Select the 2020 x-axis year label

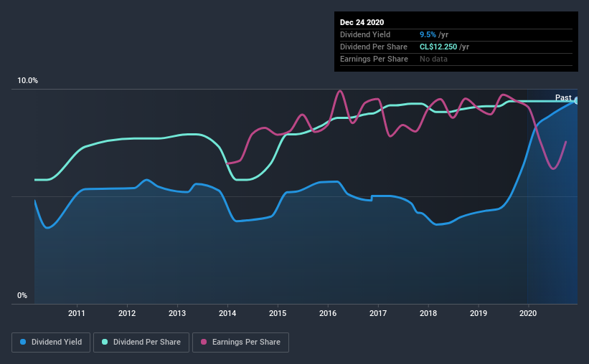pyautogui.click(x=528, y=313)
